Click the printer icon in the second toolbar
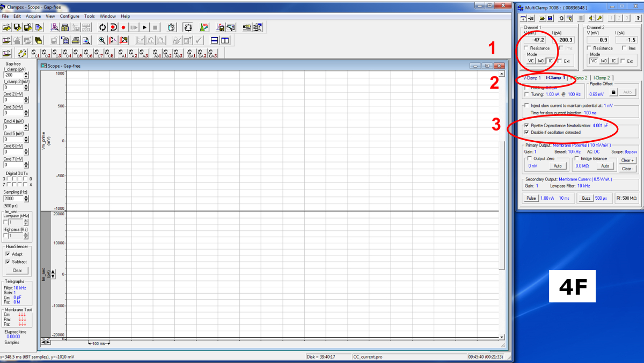The width and height of the screenshot is (644, 363). (76, 40)
